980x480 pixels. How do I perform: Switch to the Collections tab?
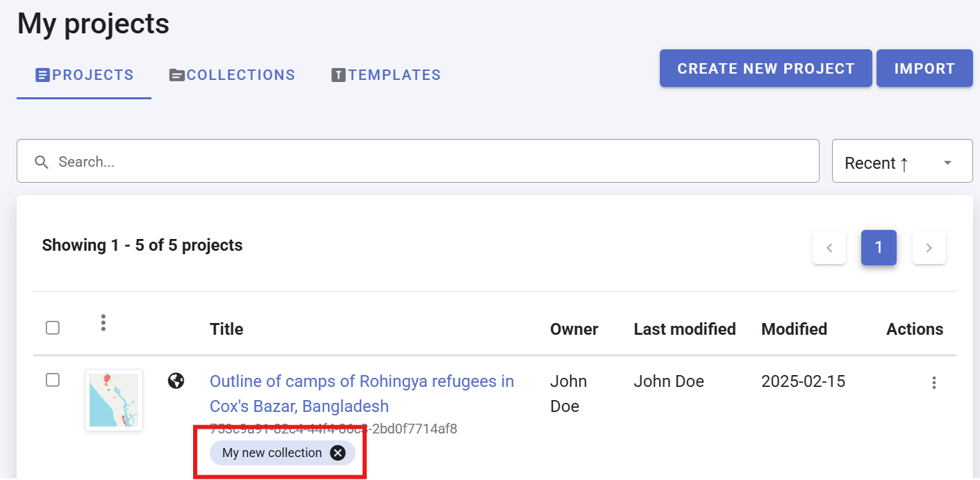click(x=240, y=75)
